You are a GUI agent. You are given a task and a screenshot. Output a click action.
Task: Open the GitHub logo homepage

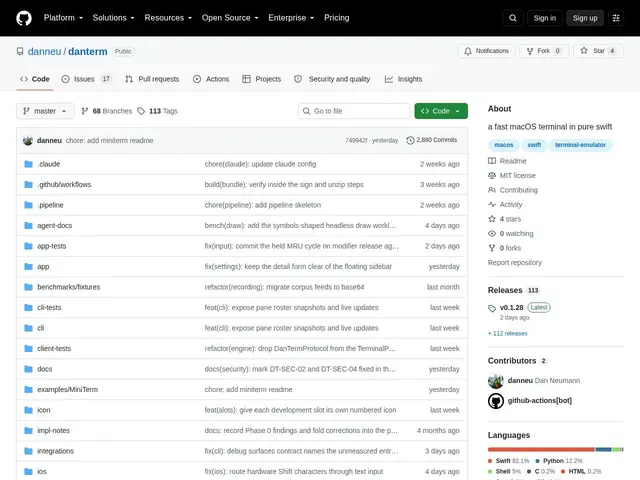[x=24, y=18]
